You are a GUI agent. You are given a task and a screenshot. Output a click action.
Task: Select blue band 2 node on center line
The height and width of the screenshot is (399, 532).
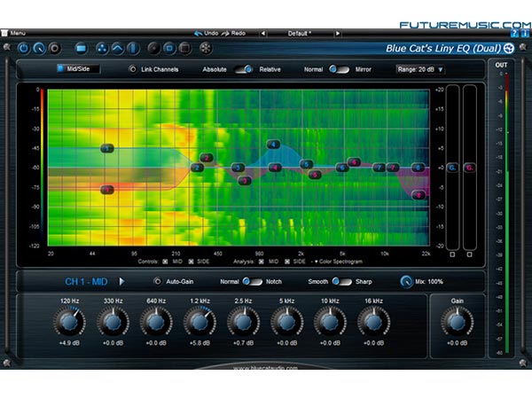coord(197,168)
